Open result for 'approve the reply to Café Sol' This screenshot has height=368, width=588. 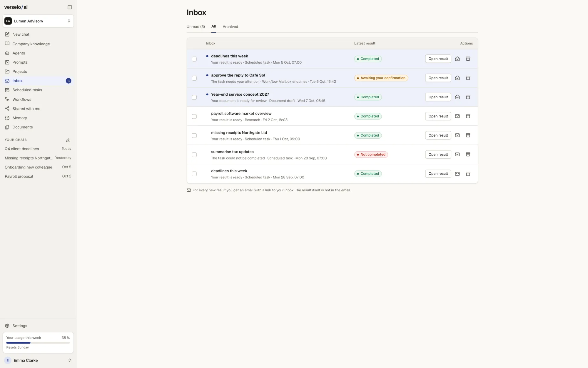pyautogui.click(x=438, y=78)
